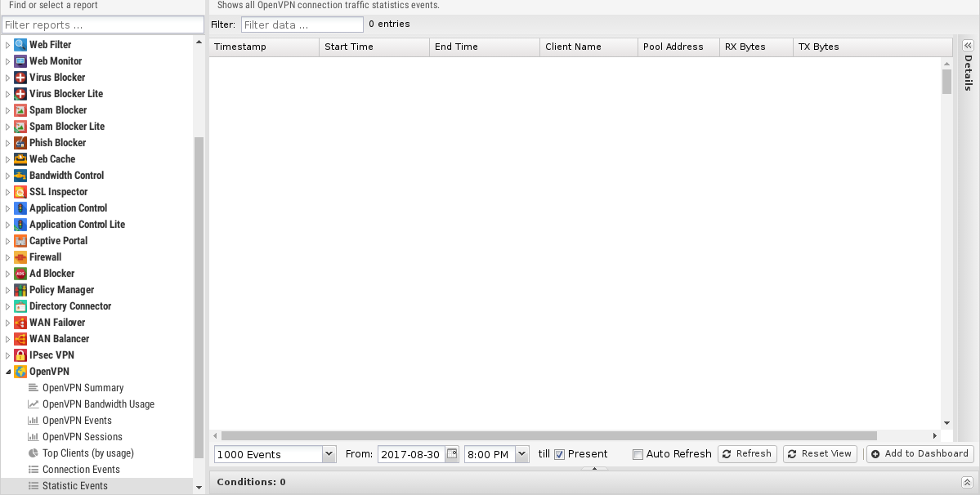980x495 pixels.
Task: Click the Application Control app icon
Action: pos(20,207)
